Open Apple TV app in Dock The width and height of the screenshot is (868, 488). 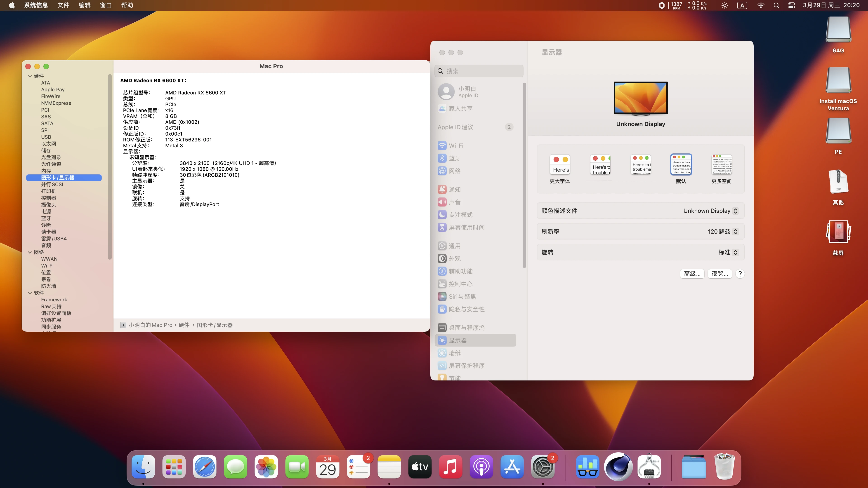pos(420,467)
